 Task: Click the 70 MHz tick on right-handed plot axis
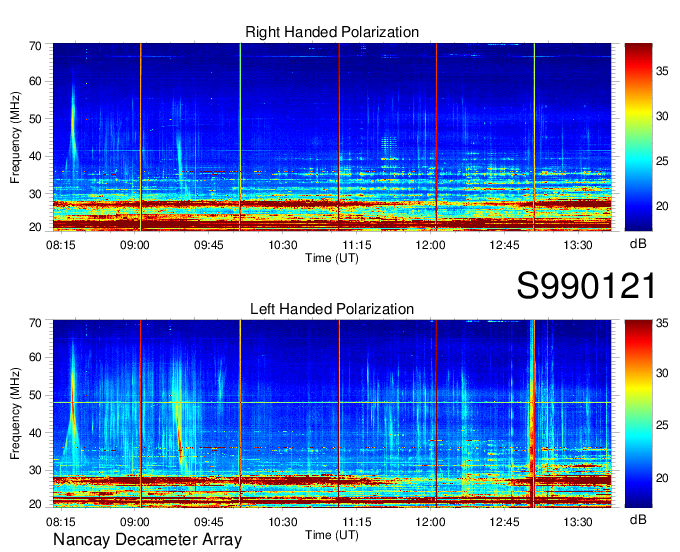(35, 46)
